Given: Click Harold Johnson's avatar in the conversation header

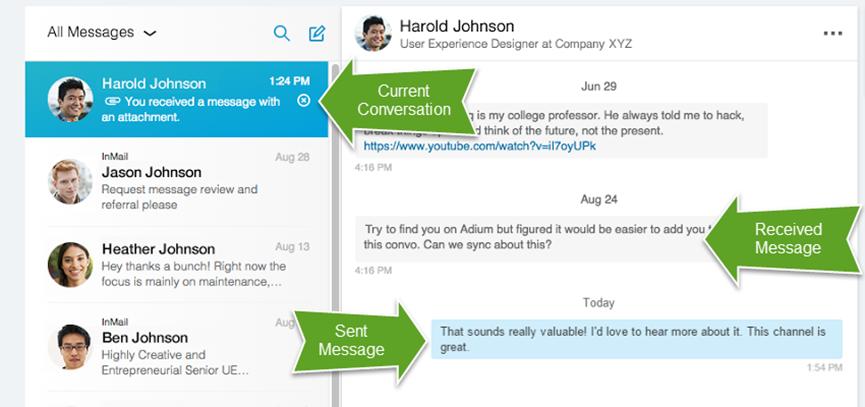Looking at the screenshot, I should pyautogui.click(x=373, y=33).
